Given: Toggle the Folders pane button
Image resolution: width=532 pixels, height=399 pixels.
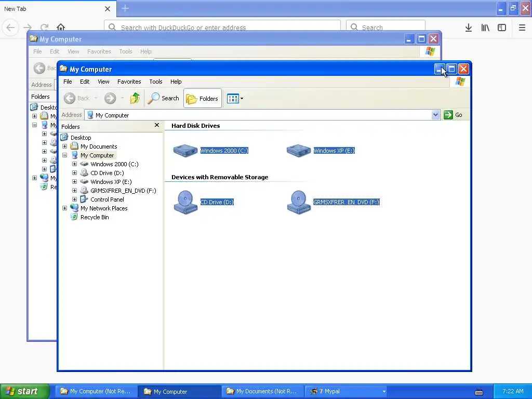Looking at the screenshot, I should click(x=203, y=98).
